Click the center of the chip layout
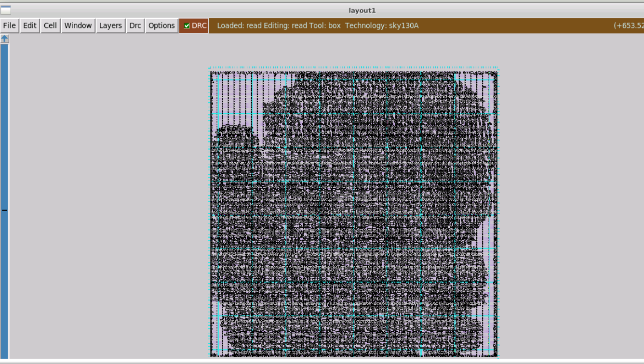Screen dimensions: 644x364 (353, 213)
